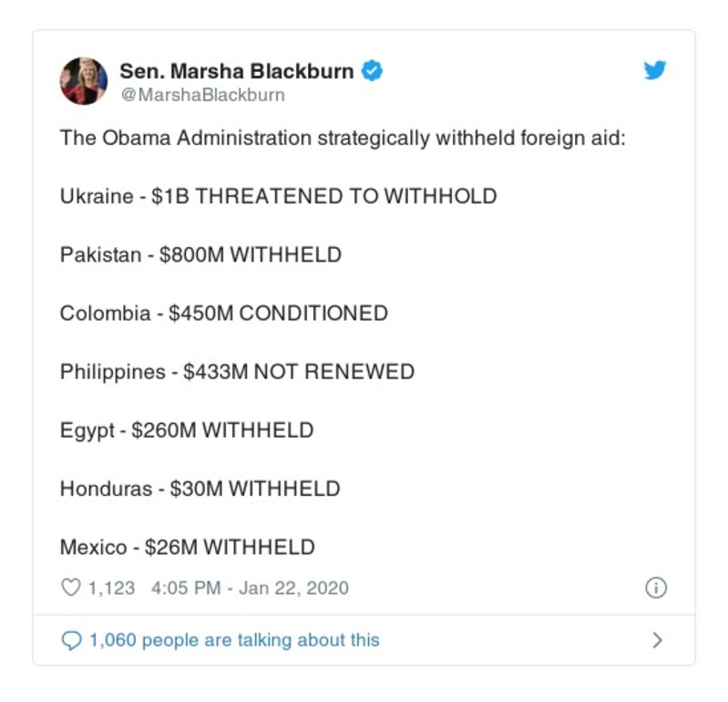
Task: Click the Mexico $26M WITHHELD line
Action: [187, 547]
